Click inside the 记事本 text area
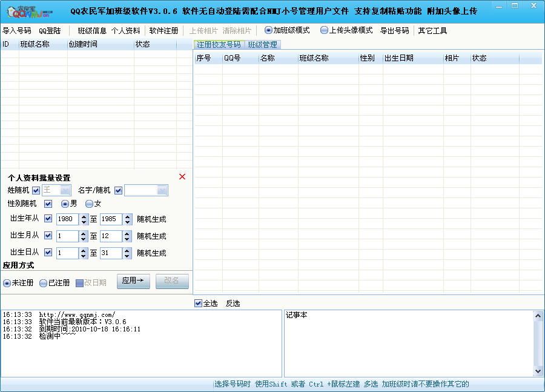Image resolution: width=545 pixels, height=392 pixels. pyautogui.click(x=409, y=344)
